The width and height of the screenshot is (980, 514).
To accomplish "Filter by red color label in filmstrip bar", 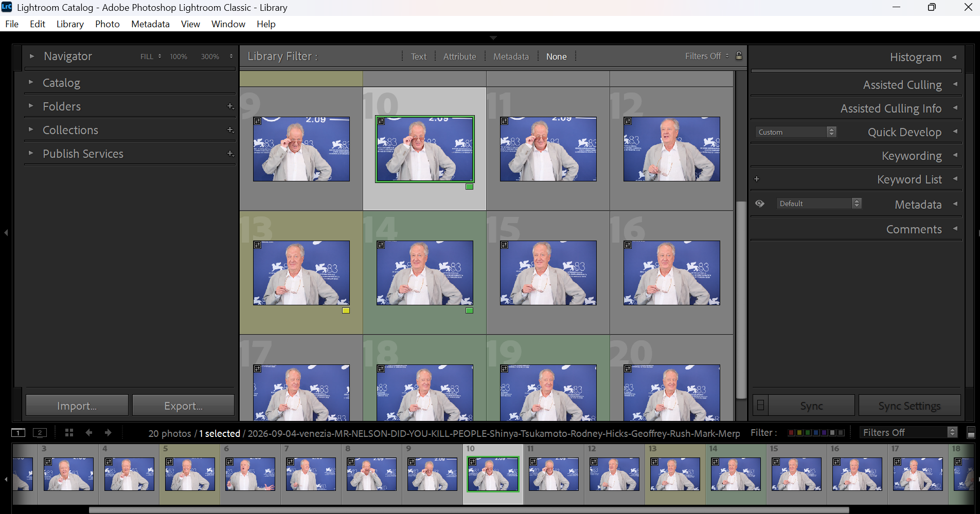I will (x=791, y=433).
